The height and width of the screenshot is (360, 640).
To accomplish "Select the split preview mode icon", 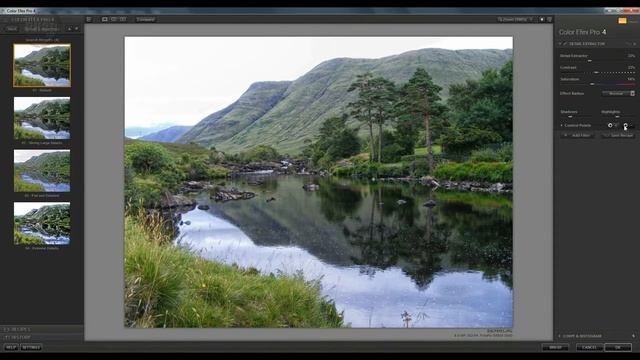I will tap(114, 19).
